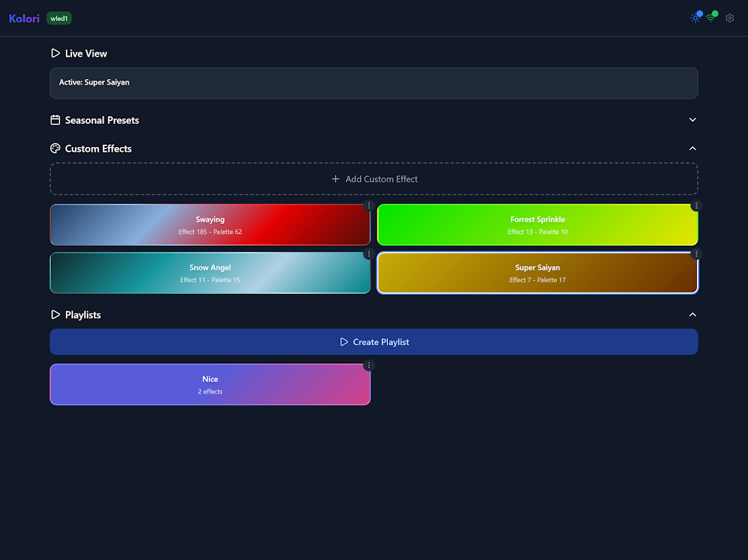Click the play icon in Create Playlist

click(343, 342)
